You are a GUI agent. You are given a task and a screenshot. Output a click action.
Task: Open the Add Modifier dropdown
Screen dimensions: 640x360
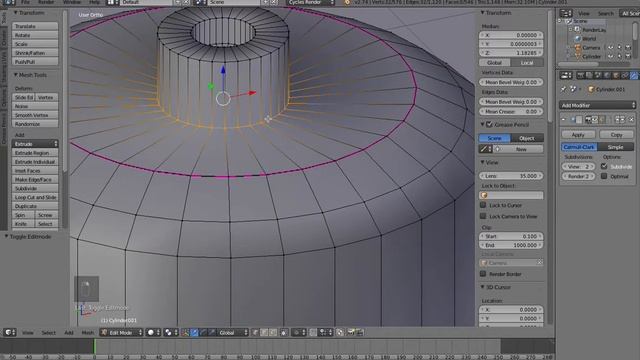coord(597,105)
